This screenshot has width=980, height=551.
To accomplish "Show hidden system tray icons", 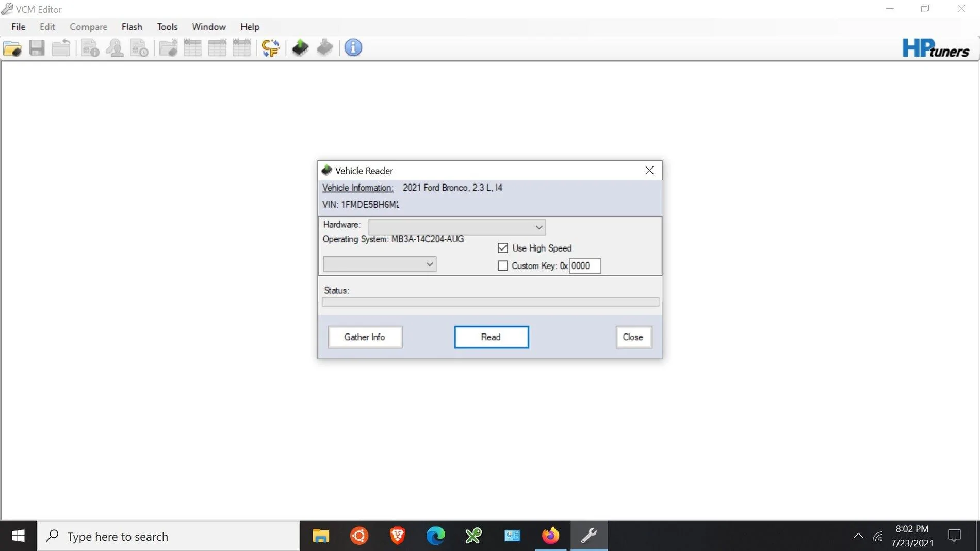I will pyautogui.click(x=858, y=536).
